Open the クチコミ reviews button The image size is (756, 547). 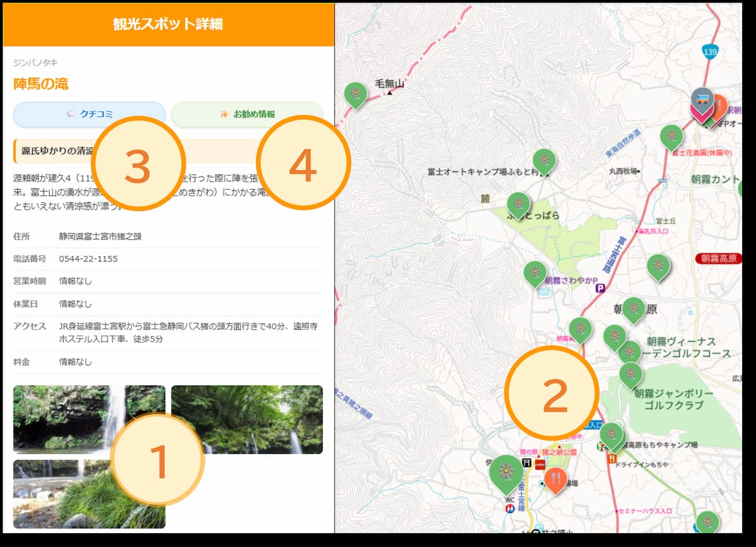89,115
